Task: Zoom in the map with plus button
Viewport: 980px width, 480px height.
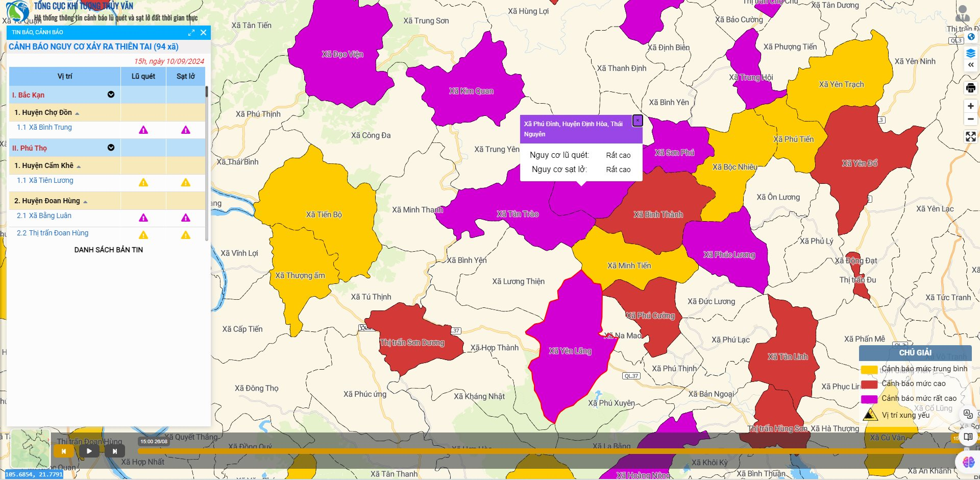Action: (x=970, y=106)
